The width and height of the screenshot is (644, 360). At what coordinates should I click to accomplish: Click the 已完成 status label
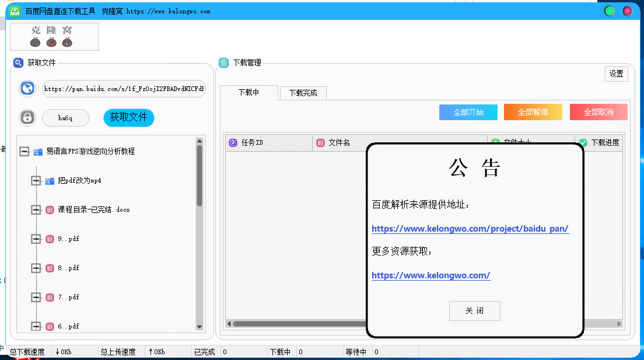pos(205,352)
